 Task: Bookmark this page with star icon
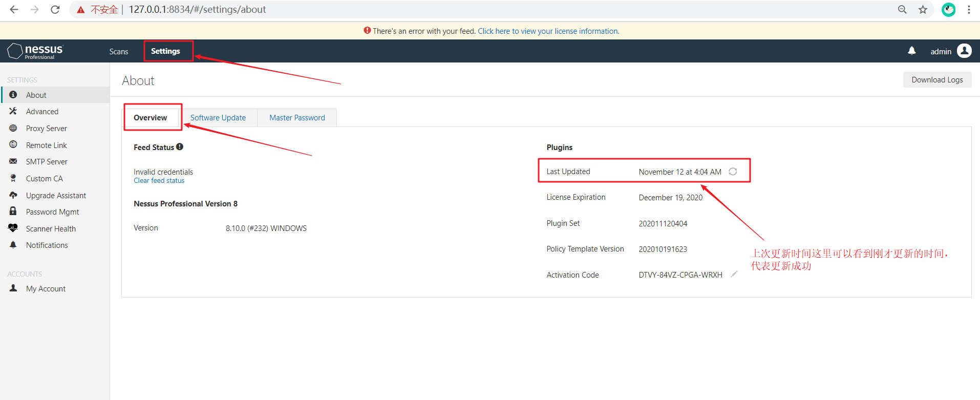point(923,10)
